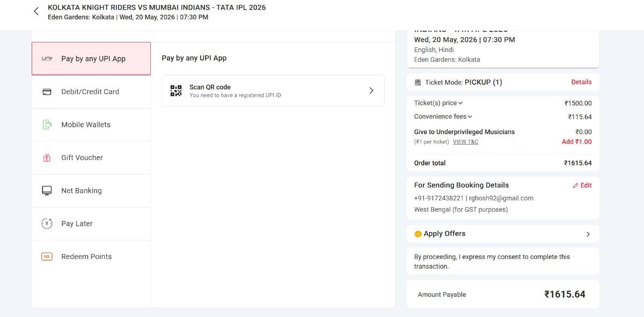Click the Ticket Mode pickup icon

click(418, 83)
